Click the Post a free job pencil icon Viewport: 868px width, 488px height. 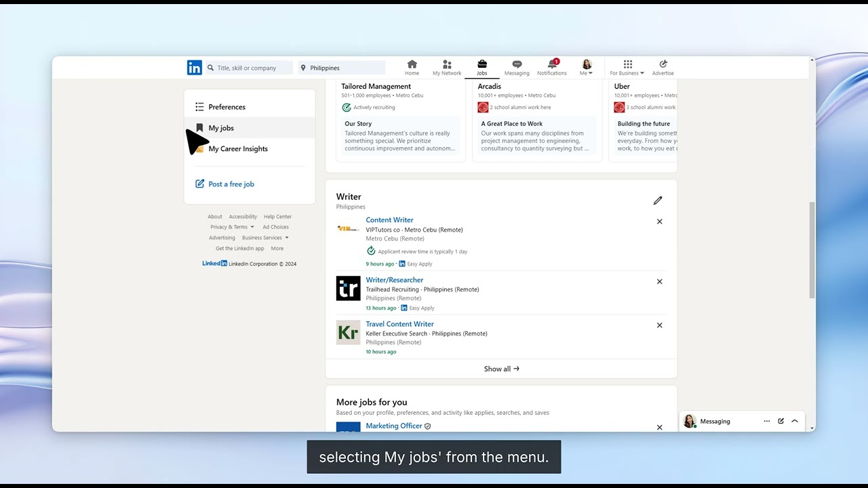click(x=199, y=184)
